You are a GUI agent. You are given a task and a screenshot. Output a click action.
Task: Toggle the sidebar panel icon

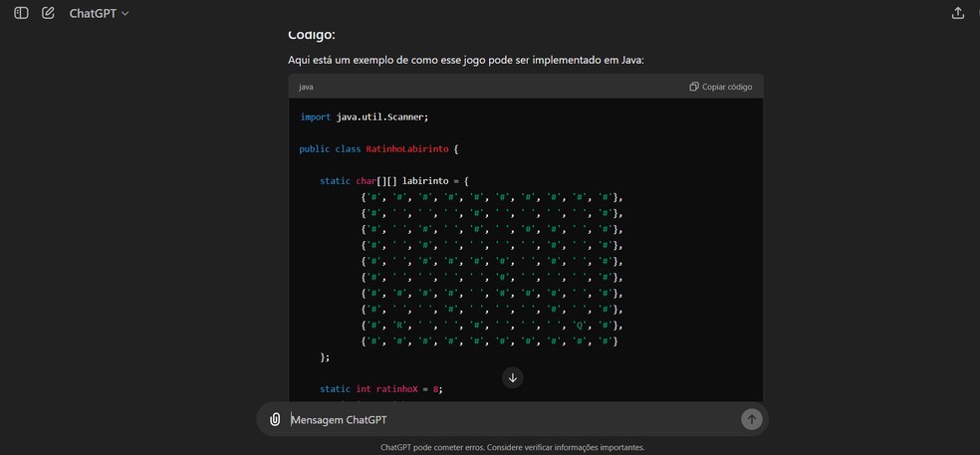point(21,13)
